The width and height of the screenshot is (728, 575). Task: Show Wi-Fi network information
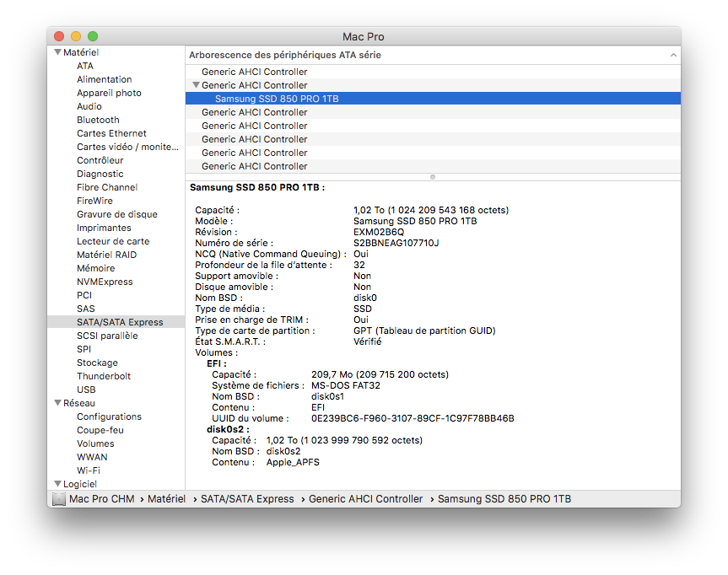click(89, 470)
